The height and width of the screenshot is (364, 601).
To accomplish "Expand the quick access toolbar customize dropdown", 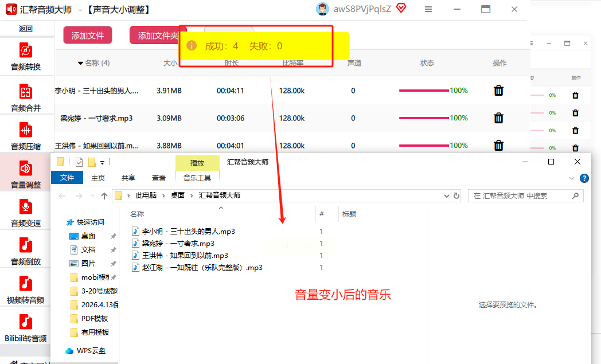I will [x=102, y=162].
